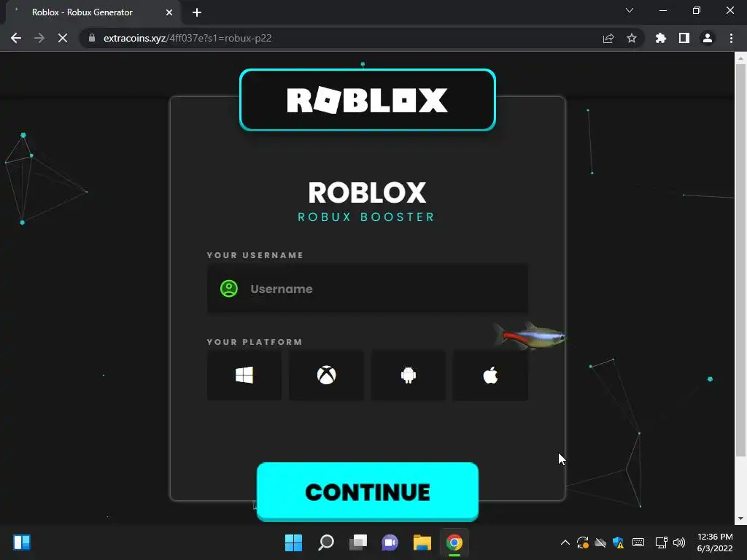Click the browser forward arrow
The height and width of the screenshot is (560, 747).
tap(39, 38)
